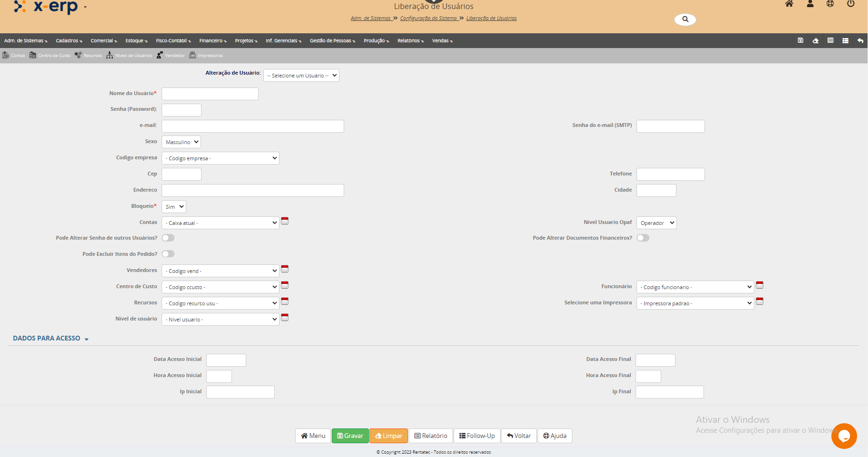The image size is (868, 457).
Task: Click the Configuração do Sistema breadcrumb link
Action: pos(428,19)
